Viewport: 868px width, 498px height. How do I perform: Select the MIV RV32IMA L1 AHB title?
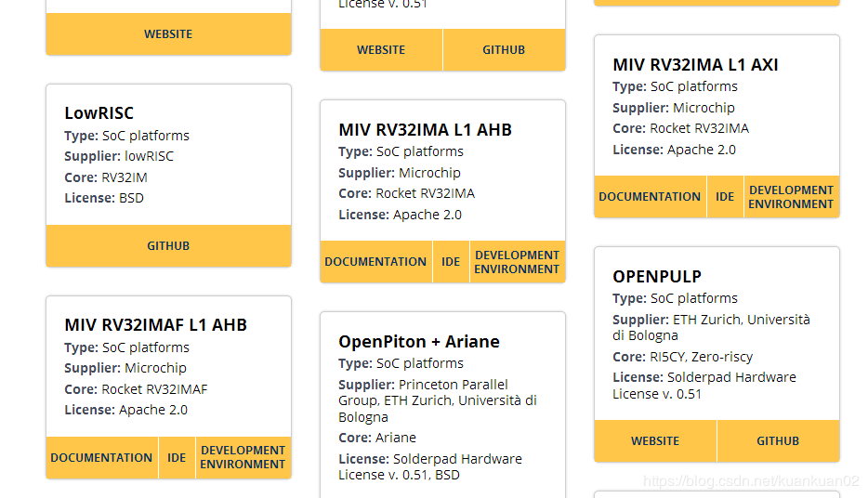[425, 129]
